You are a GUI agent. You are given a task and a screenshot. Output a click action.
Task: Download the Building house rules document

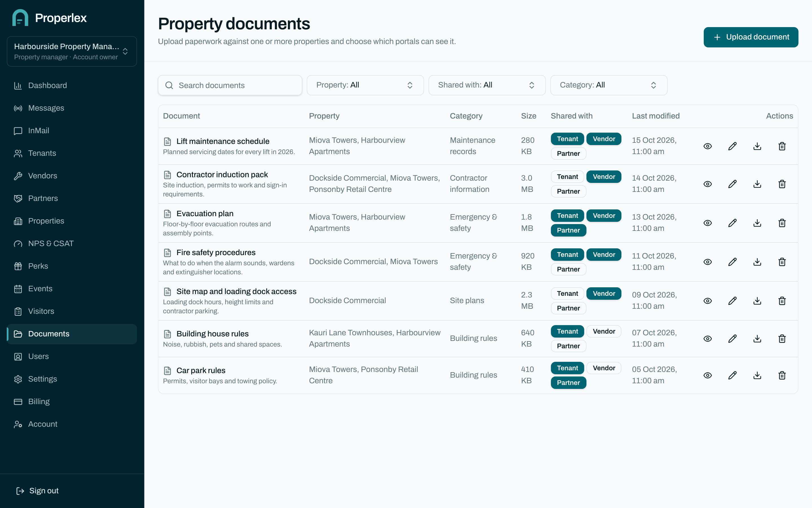[x=757, y=339]
